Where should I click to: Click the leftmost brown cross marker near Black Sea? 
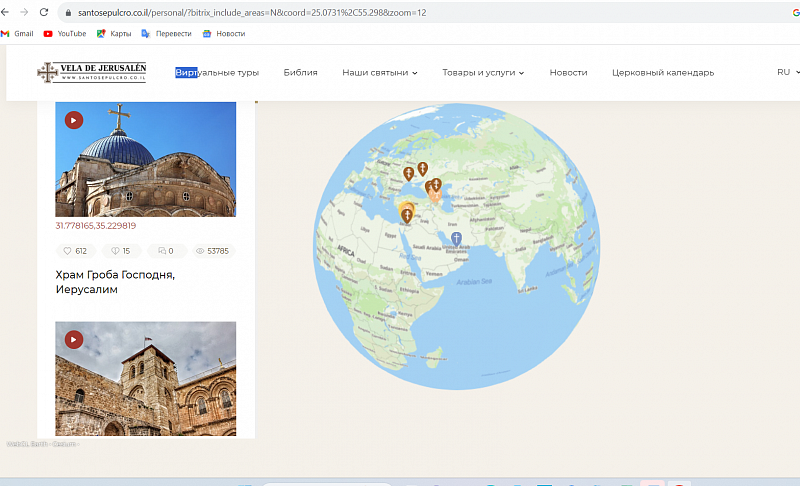[408, 174]
